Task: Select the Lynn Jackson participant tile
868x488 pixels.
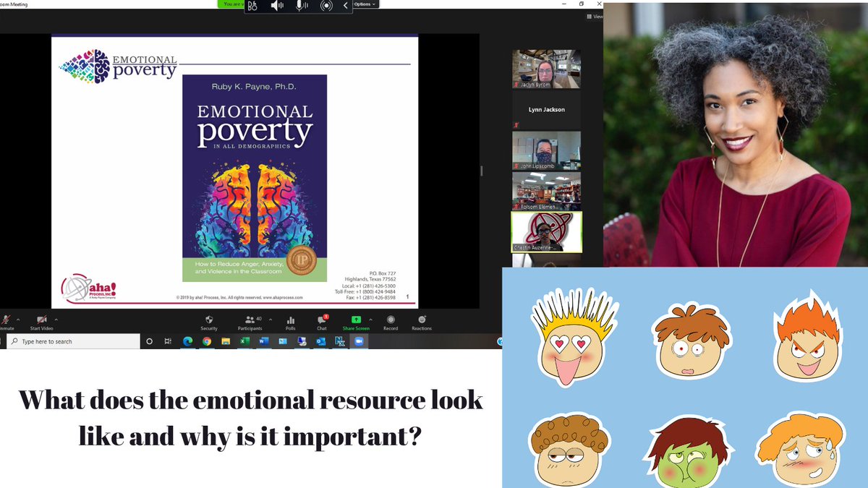Action: click(x=546, y=110)
